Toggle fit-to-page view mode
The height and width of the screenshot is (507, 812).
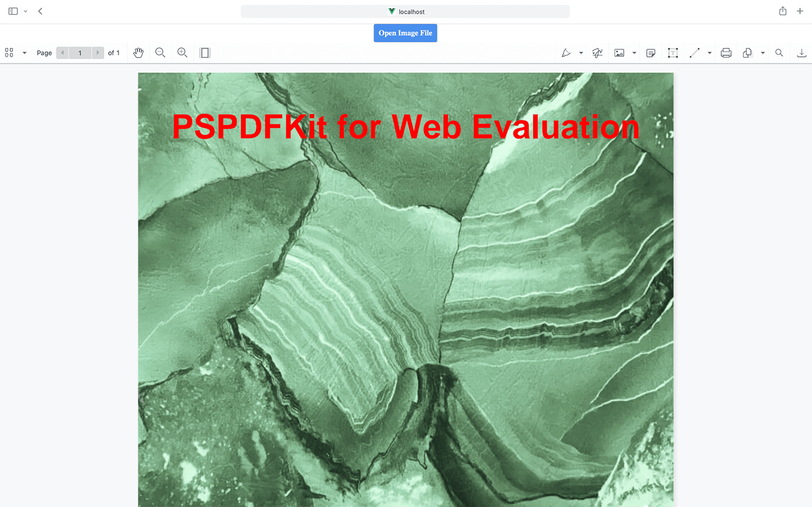pos(205,52)
